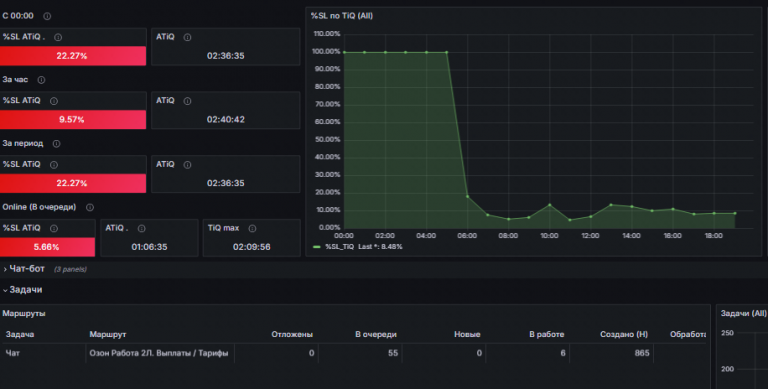Screen dimensions: 768x389
Task: Click the 02:40:42 ATiQ value
Action: pyautogui.click(x=225, y=120)
